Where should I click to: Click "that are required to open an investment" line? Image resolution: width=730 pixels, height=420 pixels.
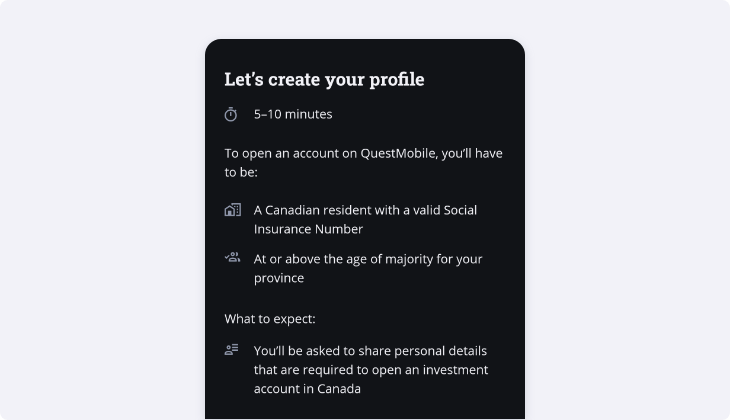[x=371, y=370]
